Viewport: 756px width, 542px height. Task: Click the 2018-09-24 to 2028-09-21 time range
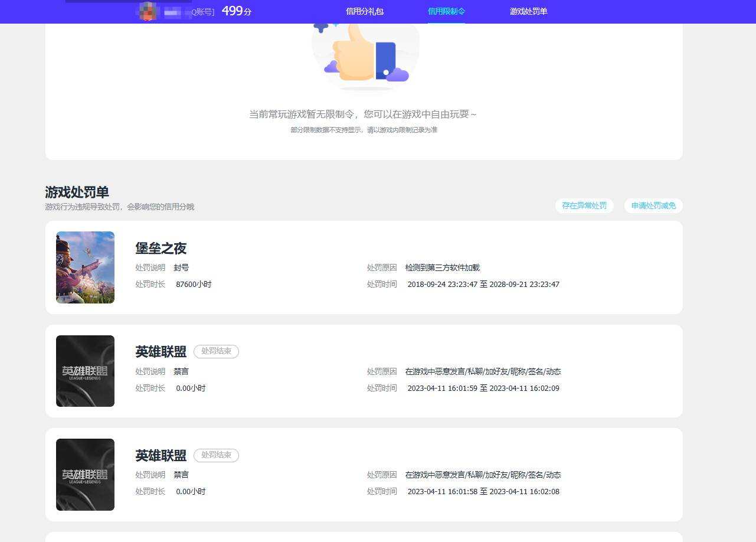click(483, 284)
